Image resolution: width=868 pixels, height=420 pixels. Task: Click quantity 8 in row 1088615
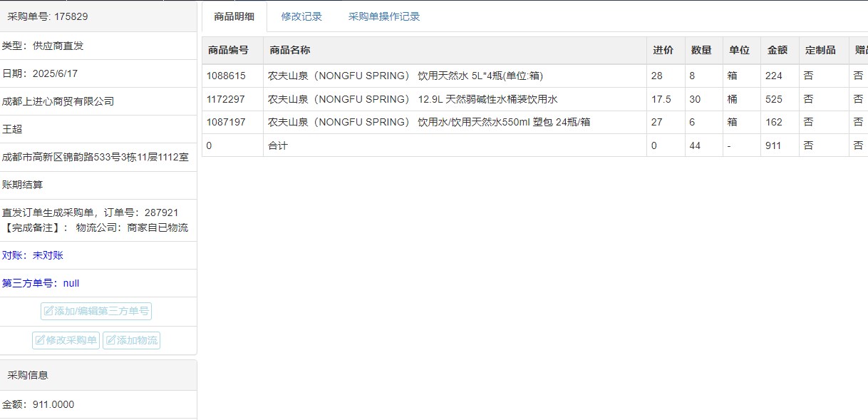point(704,76)
